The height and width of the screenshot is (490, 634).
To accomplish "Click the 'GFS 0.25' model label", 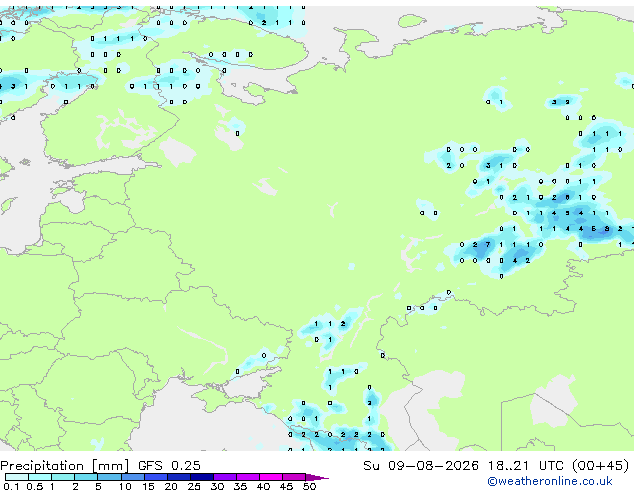I will (169, 466).
